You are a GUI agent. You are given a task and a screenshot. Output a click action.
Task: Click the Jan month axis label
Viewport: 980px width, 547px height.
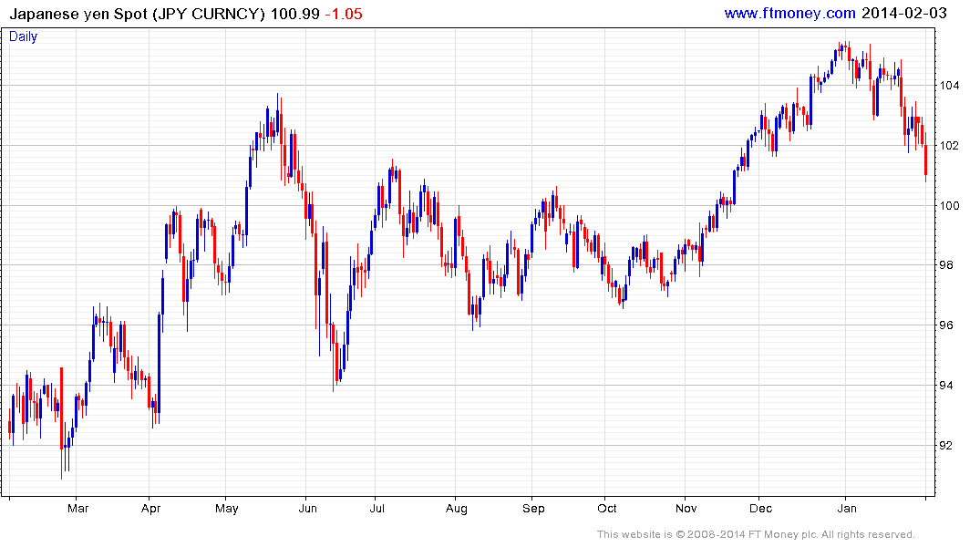[847, 508]
